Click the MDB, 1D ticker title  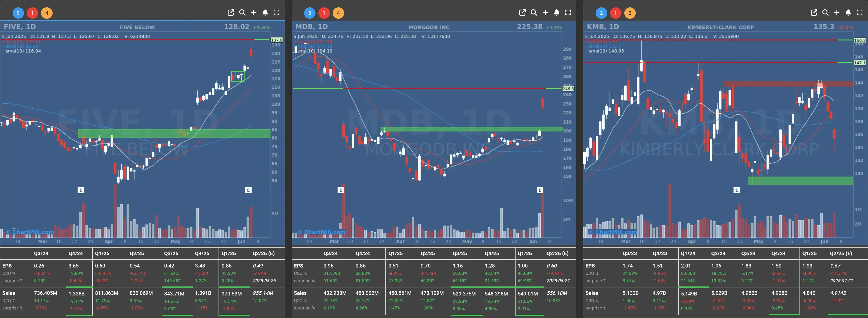[312, 27]
